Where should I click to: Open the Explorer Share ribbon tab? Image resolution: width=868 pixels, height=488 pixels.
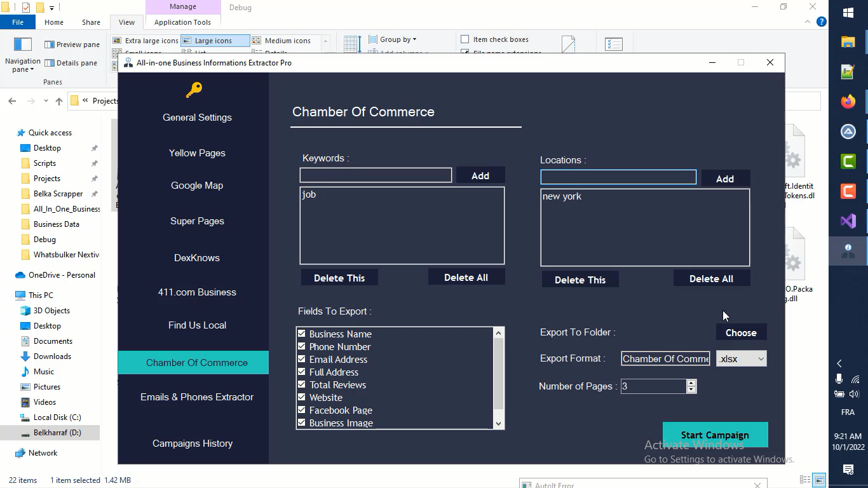click(x=91, y=22)
